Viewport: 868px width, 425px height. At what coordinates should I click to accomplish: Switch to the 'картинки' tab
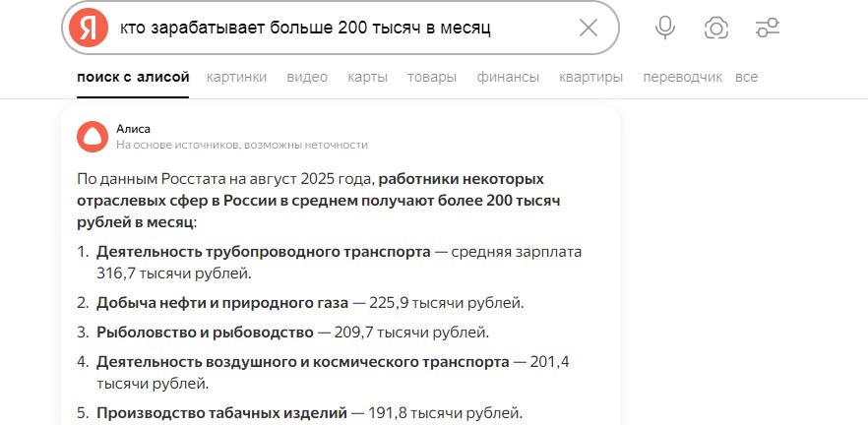coord(236,78)
